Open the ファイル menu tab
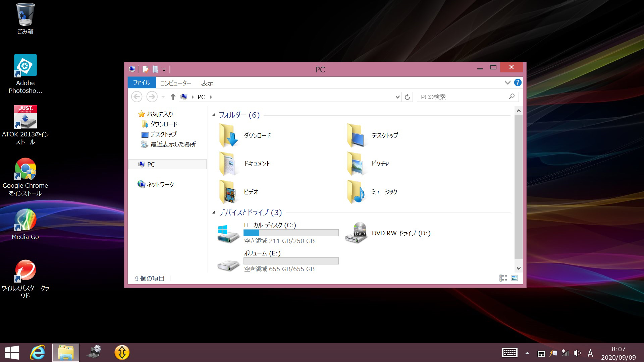The height and width of the screenshot is (362, 644). pos(142,83)
